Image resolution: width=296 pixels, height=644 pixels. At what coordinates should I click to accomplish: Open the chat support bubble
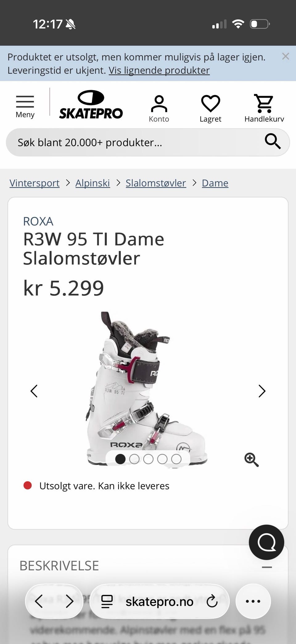266,542
